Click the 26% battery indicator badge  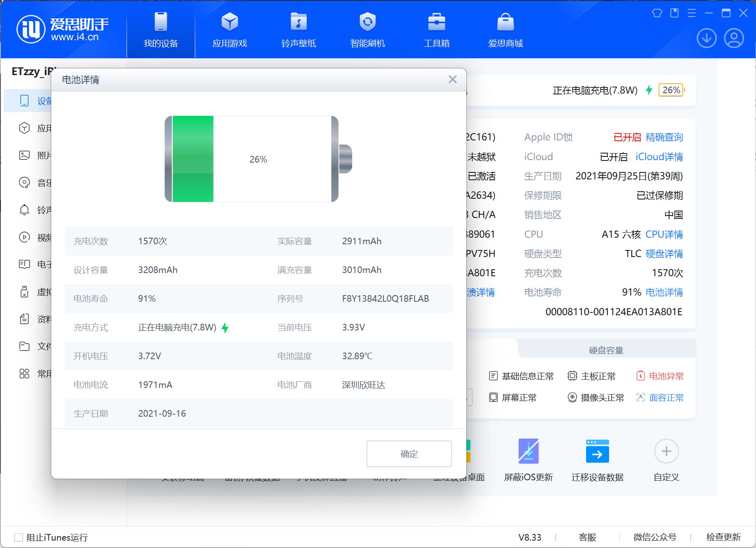click(671, 90)
